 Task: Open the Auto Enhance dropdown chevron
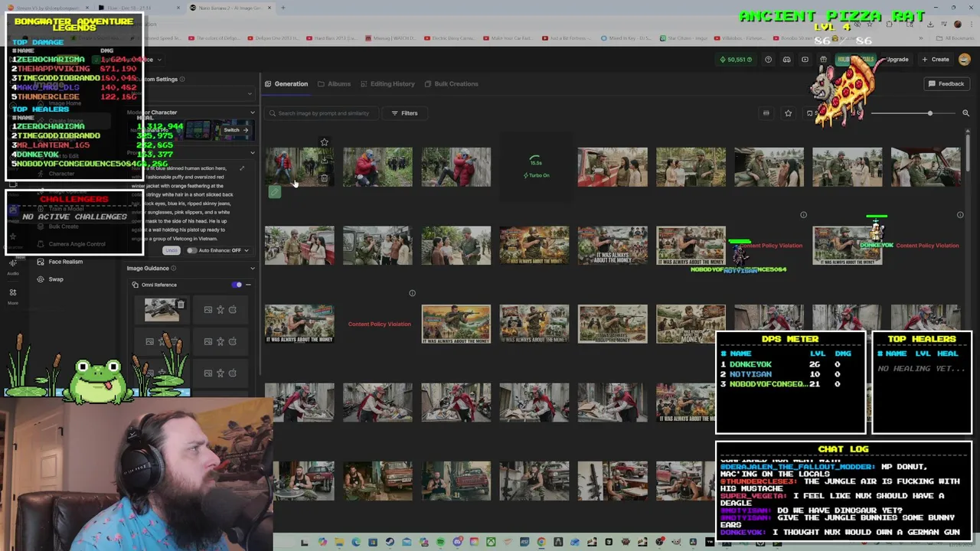[x=246, y=250]
